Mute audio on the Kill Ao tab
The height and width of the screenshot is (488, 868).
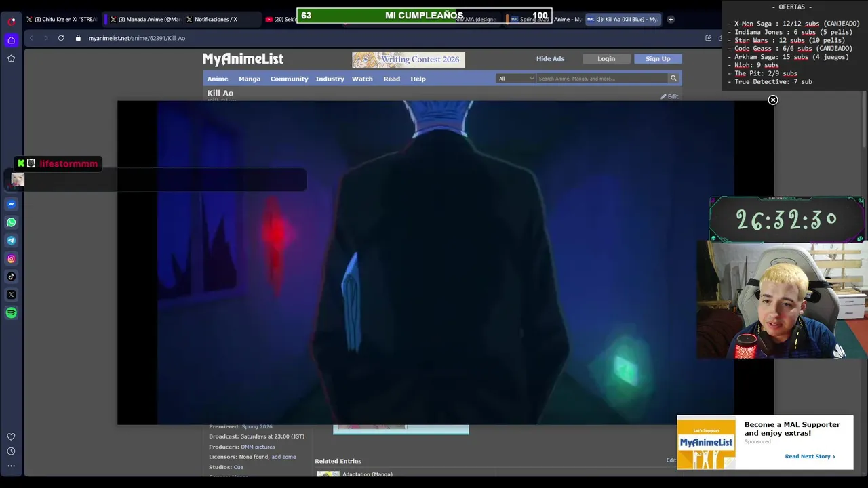599,20
